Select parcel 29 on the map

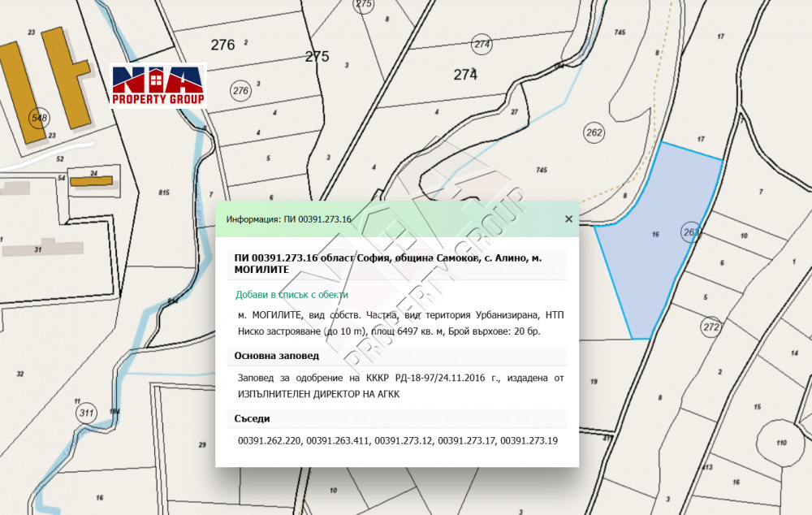click(x=202, y=444)
